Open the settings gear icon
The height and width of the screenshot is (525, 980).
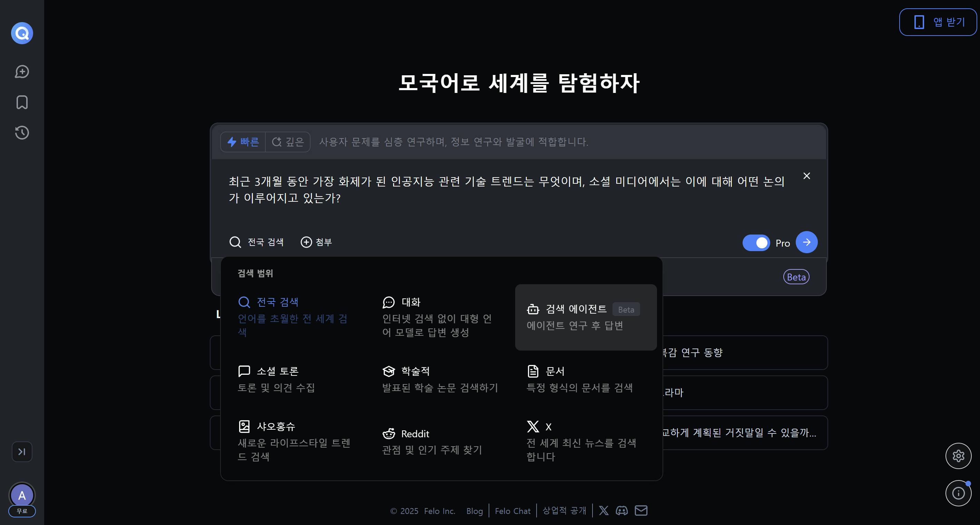pos(958,456)
